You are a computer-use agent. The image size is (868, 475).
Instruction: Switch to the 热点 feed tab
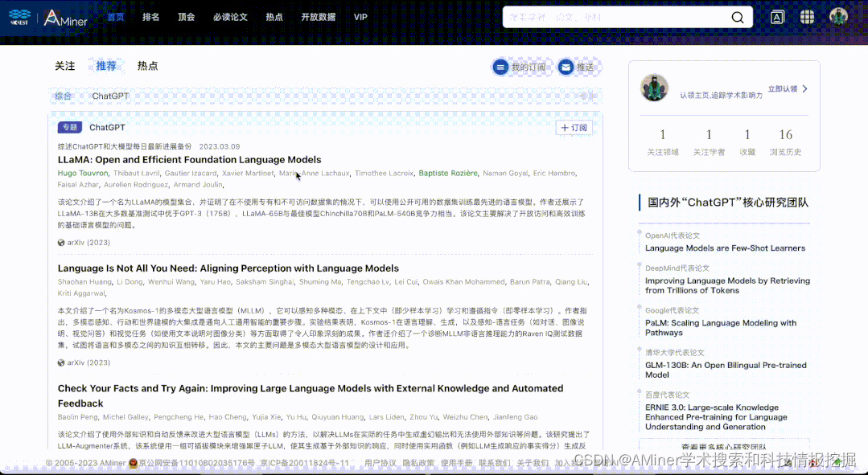point(148,66)
